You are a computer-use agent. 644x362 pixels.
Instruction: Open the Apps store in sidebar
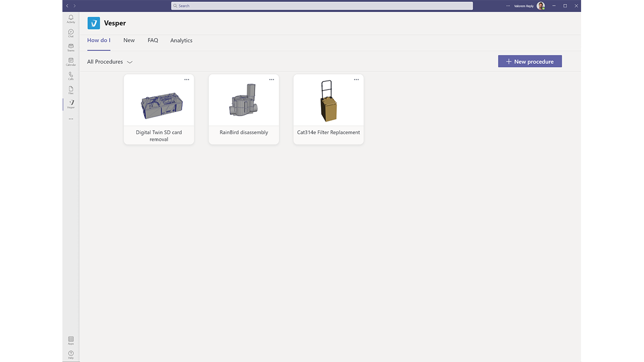(x=71, y=341)
